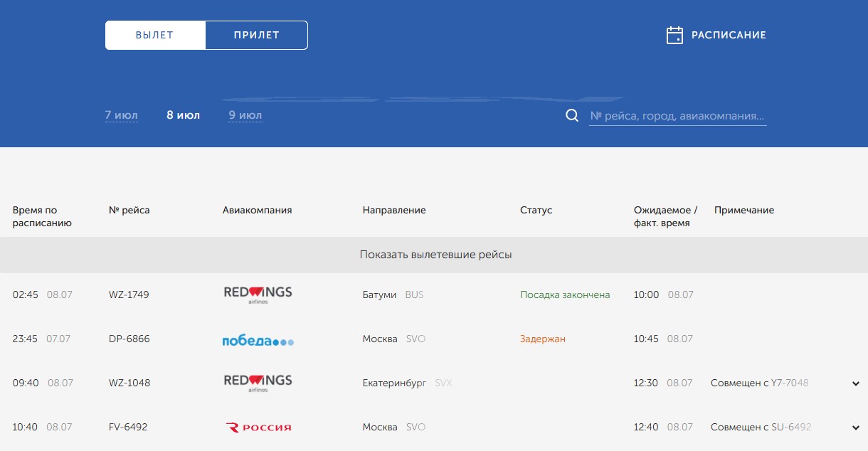Expand details for flight WZ-1048

856,384
